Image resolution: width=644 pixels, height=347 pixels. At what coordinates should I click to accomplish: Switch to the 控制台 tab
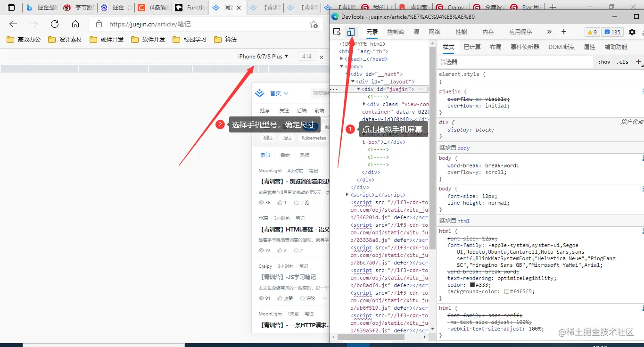click(396, 32)
